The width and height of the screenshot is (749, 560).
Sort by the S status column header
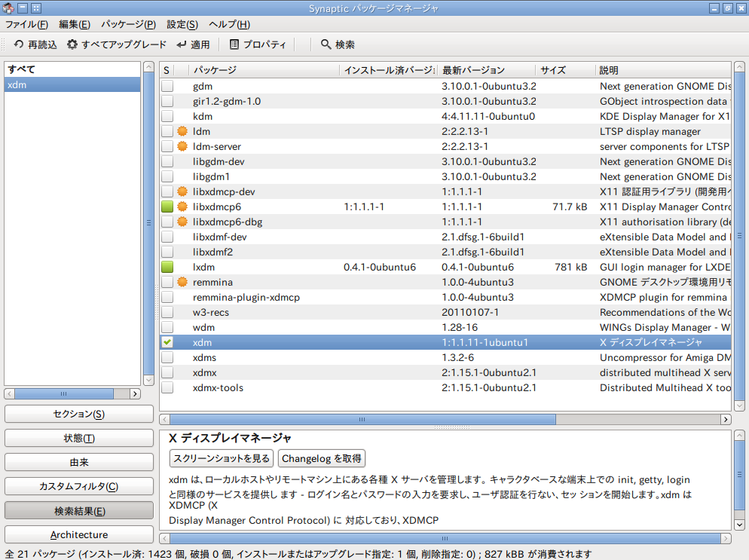tap(167, 70)
